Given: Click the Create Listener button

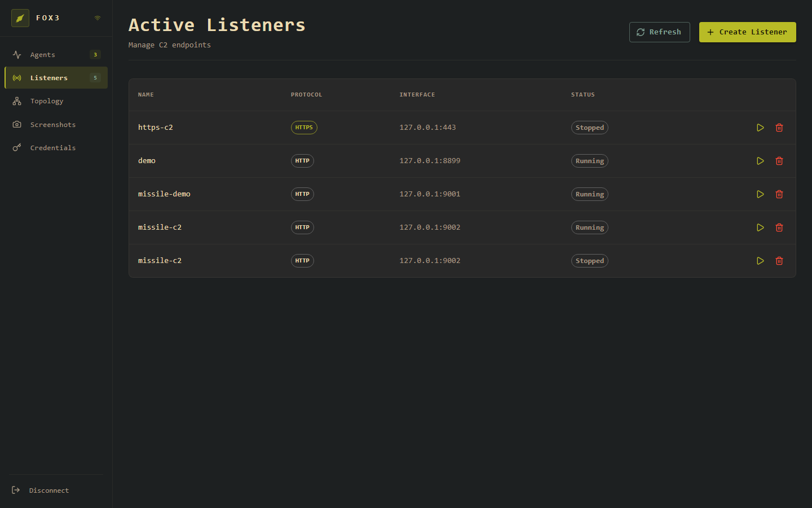Looking at the screenshot, I should coord(747,32).
